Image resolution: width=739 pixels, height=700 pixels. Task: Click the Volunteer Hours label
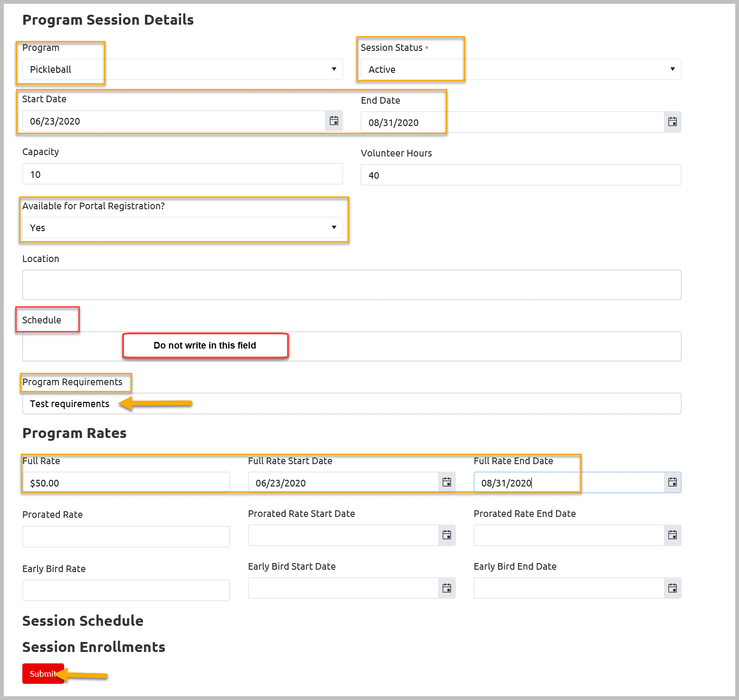click(x=396, y=153)
